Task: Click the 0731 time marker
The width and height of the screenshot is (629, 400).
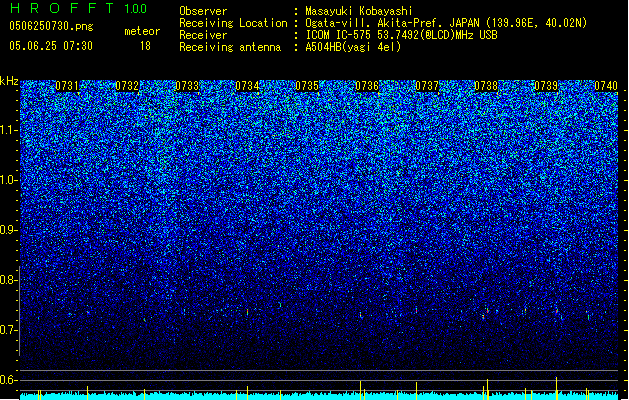Action: pyautogui.click(x=67, y=86)
